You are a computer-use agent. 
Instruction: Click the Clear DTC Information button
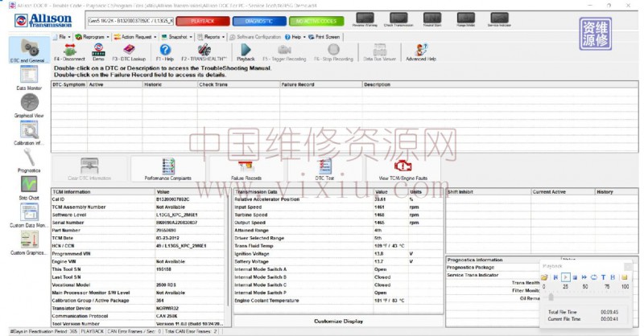point(89,169)
